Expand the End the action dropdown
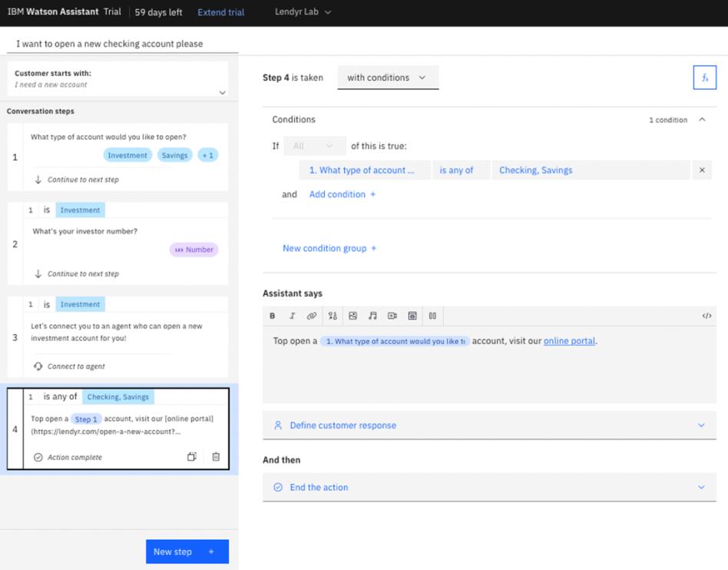728x570 pixels. tap(489, 487)
